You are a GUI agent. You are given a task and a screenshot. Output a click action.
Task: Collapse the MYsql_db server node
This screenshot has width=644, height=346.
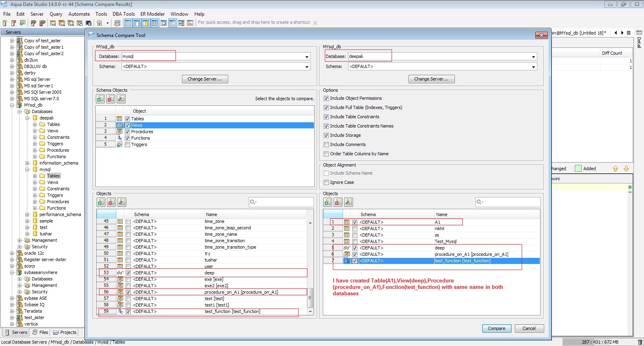click(x=12, y=105)
